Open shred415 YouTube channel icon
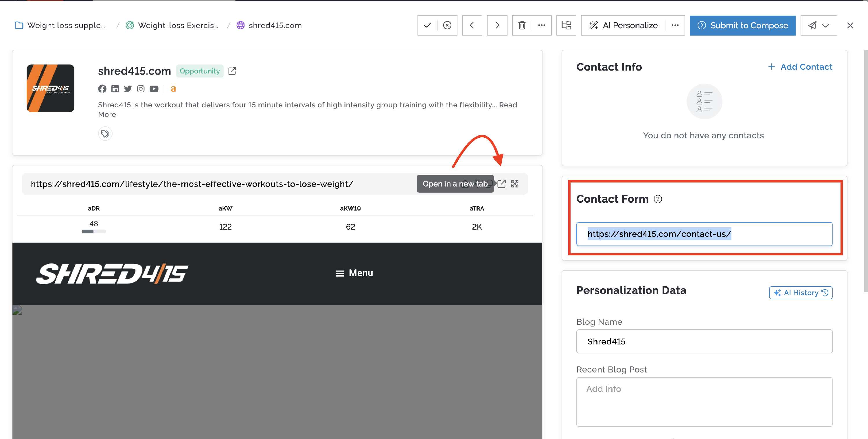The width and height of the screenshot is (868, 439). (154, 88)
